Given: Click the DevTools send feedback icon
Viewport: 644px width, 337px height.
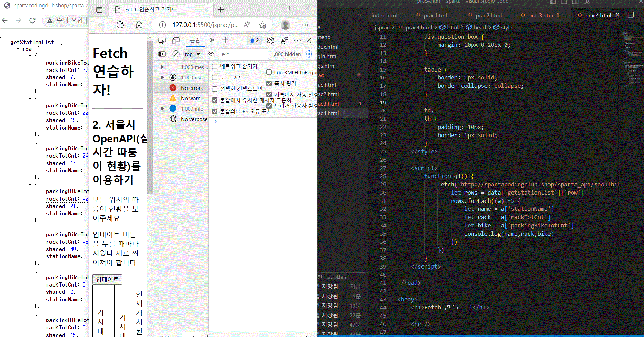Looking at the screenshot, I should 285,40.
